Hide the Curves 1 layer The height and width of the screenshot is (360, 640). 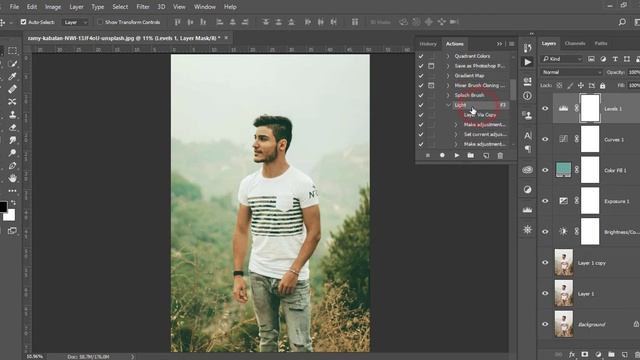[545, 139]
